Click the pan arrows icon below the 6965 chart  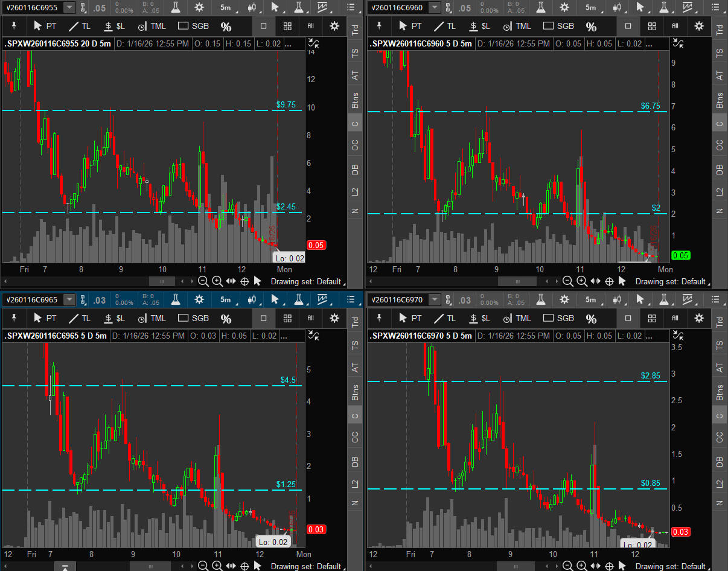pyautogui.click(x=231, y=566)
